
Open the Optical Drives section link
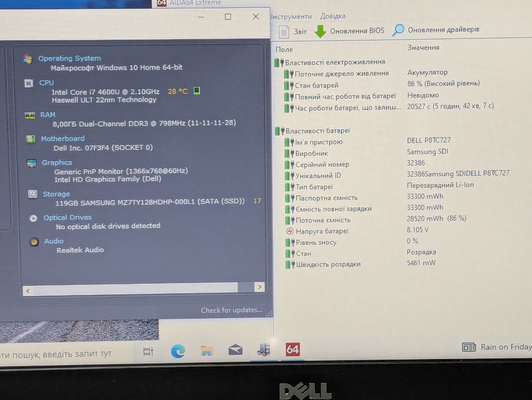coord(68,217)
